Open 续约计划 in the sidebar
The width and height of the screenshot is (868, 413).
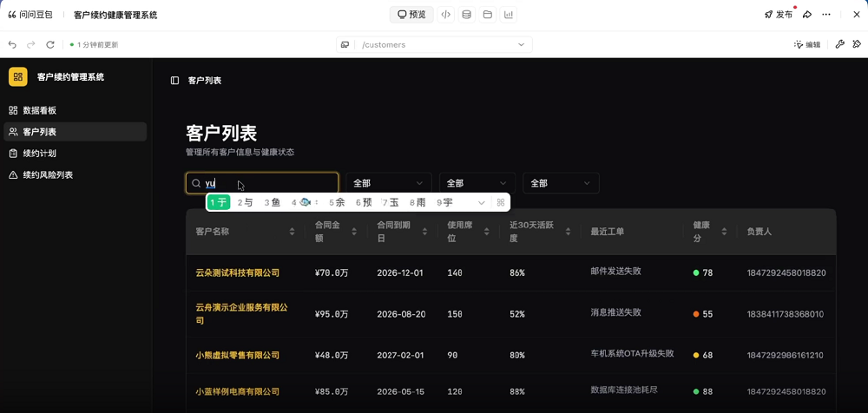coord(76,154)
